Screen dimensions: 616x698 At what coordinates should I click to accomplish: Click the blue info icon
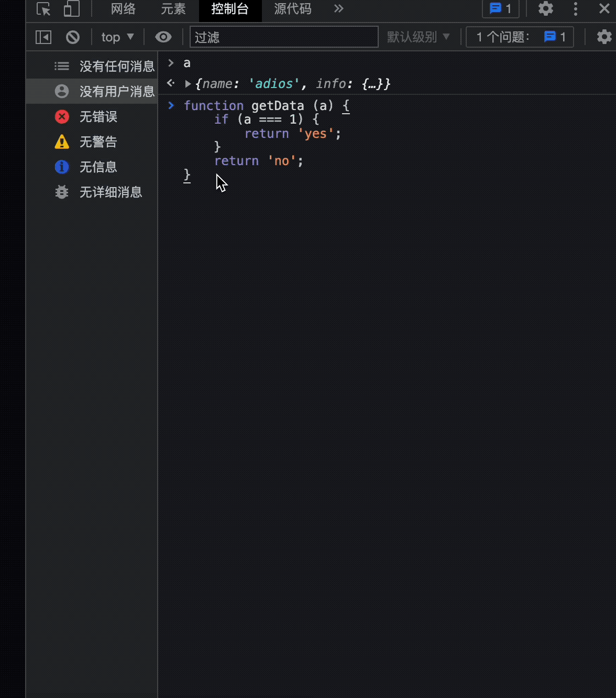coord(62,167)
